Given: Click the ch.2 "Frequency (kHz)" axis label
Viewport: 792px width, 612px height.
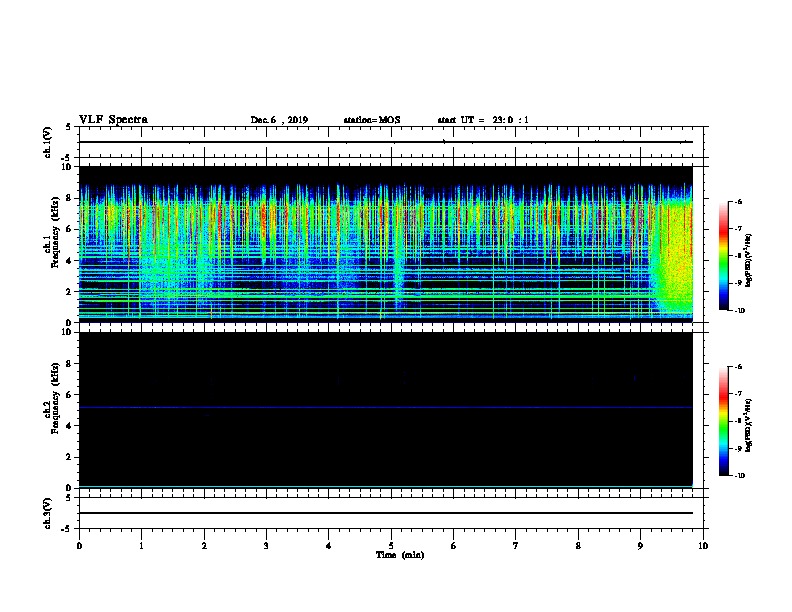Looking at the screenshot, I should (x=56, y=398).
